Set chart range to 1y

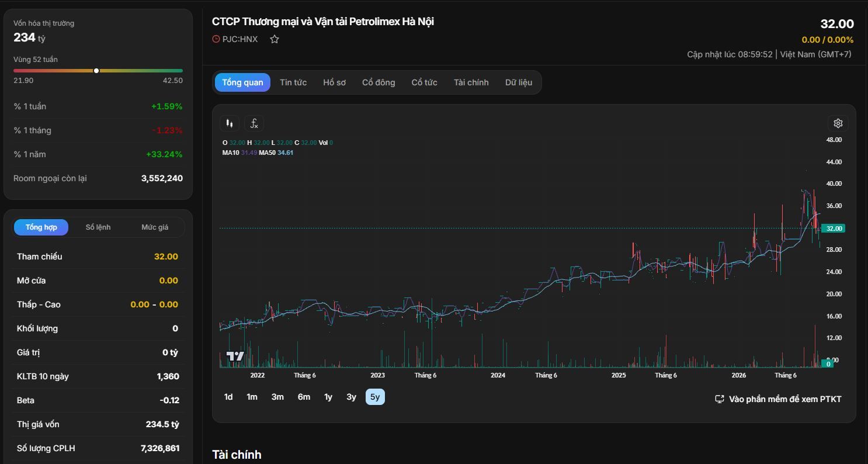click(328, 397)
